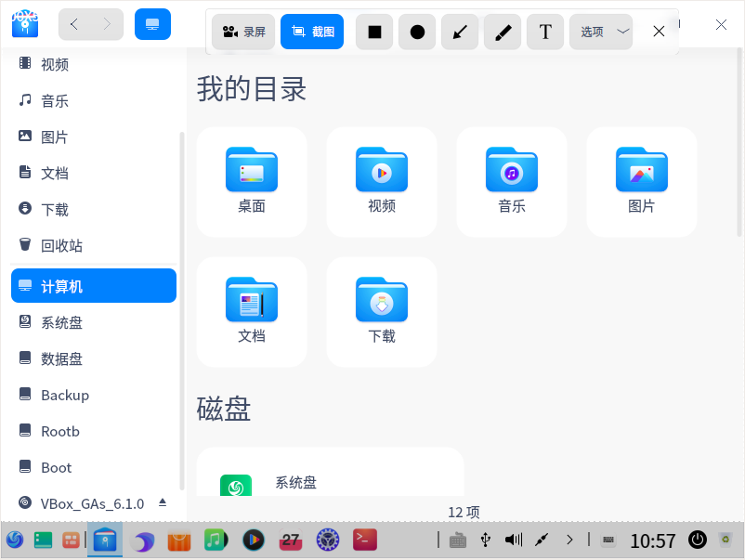Click the USB device tray icon

(485, 540)
